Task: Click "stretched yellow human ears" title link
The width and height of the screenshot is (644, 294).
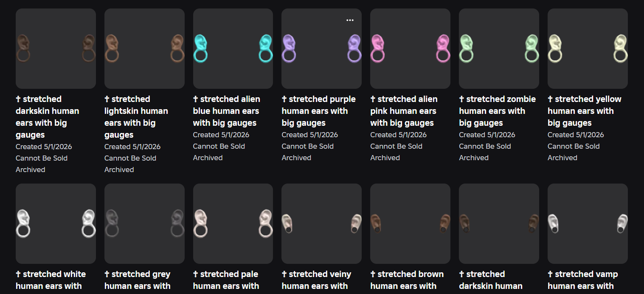Action: [585, 111]
